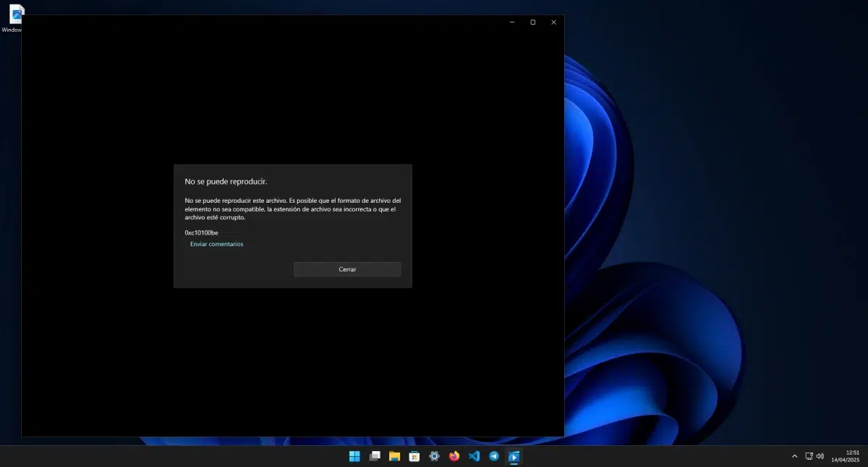Viewport: 868px width, 467px height.
Task: Open Windows Settings from the taskbar
Action: [x=434, y=456]
